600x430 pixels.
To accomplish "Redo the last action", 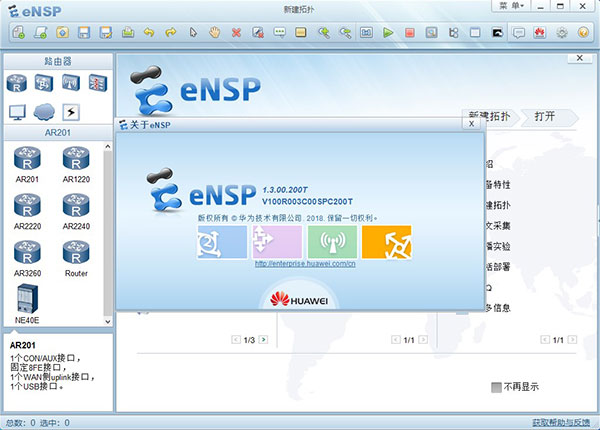I will [171, 33].
